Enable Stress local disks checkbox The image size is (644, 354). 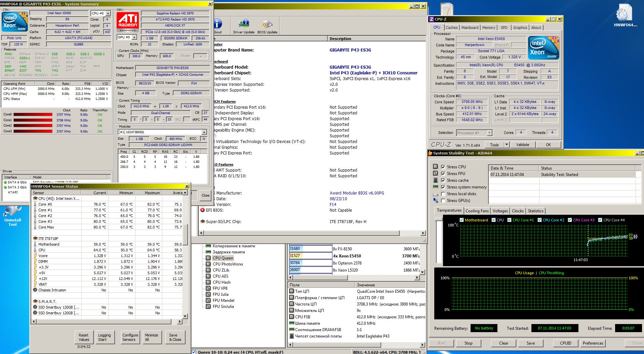coord(443,194)
